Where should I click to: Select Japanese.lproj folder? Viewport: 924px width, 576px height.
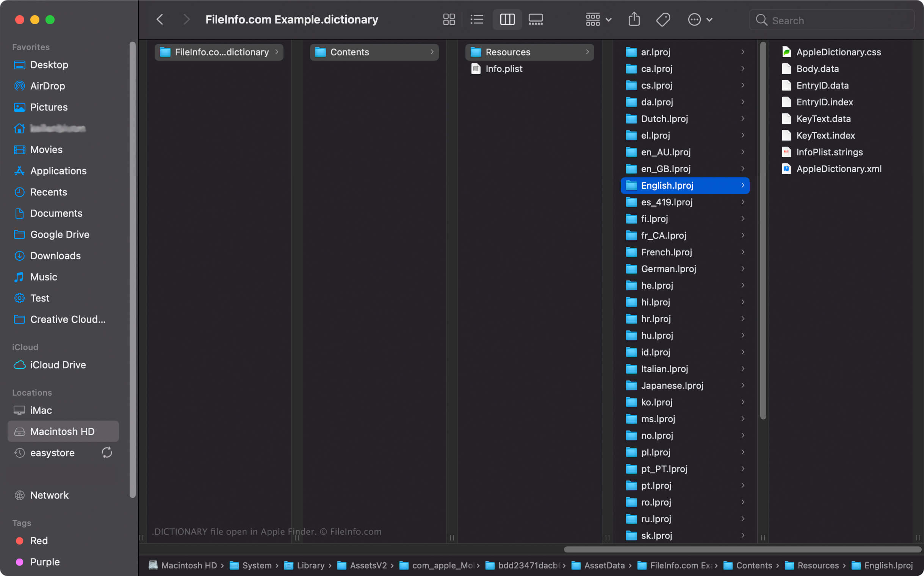coord(672,385)
